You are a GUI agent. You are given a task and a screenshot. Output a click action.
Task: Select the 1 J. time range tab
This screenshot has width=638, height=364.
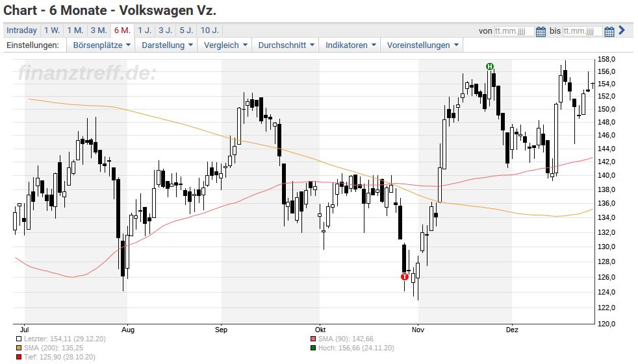tap(144, 30)
